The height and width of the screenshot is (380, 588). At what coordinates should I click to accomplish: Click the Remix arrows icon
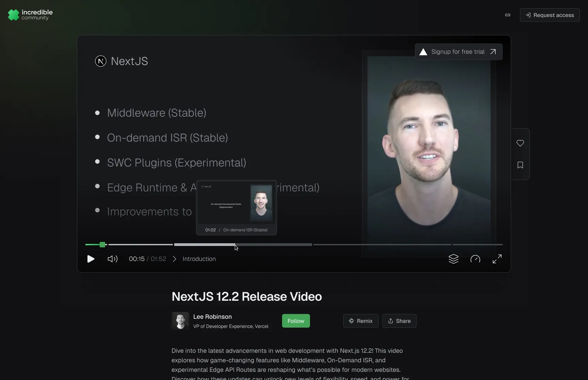click(352, 321)
